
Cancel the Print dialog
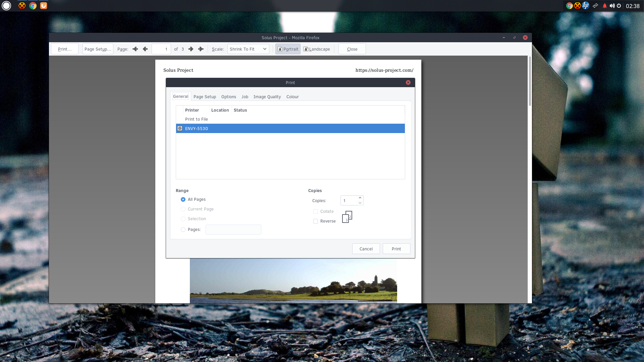[366, 249]
